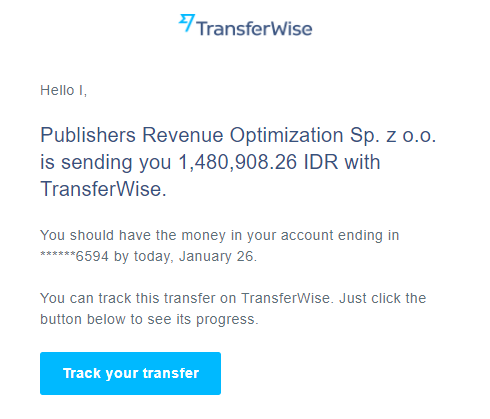The height and width of the screenshot is (419, 490).
Task: Select the 'Publishers Revenue Optimization' sender name
Action: [x=192, y=136]
